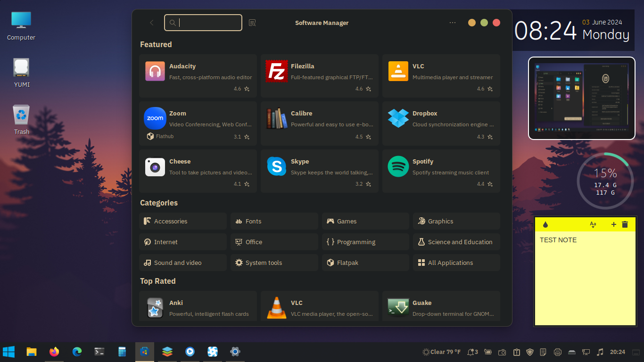Open notifications bell showing 3
Viewport: 644px width, 362px height.
[472, 352]
